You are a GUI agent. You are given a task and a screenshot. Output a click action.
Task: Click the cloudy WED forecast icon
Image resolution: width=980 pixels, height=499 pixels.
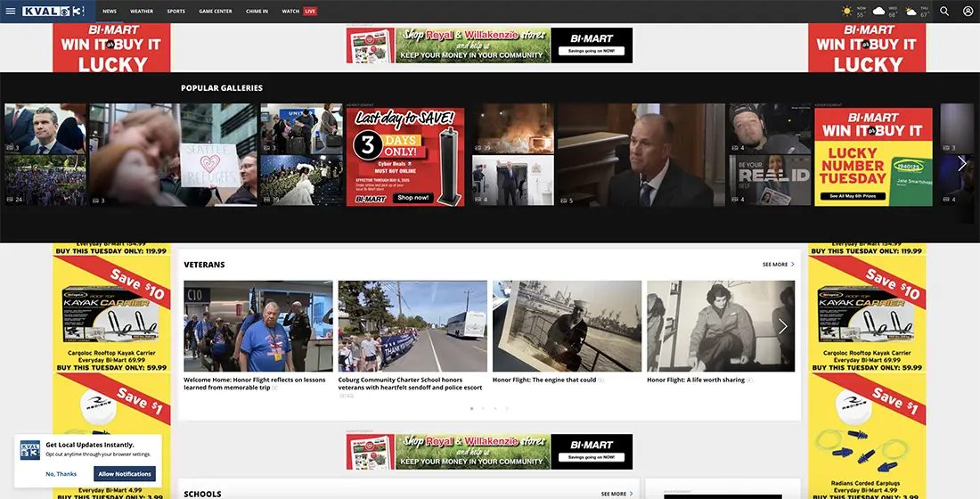(878, 12)
